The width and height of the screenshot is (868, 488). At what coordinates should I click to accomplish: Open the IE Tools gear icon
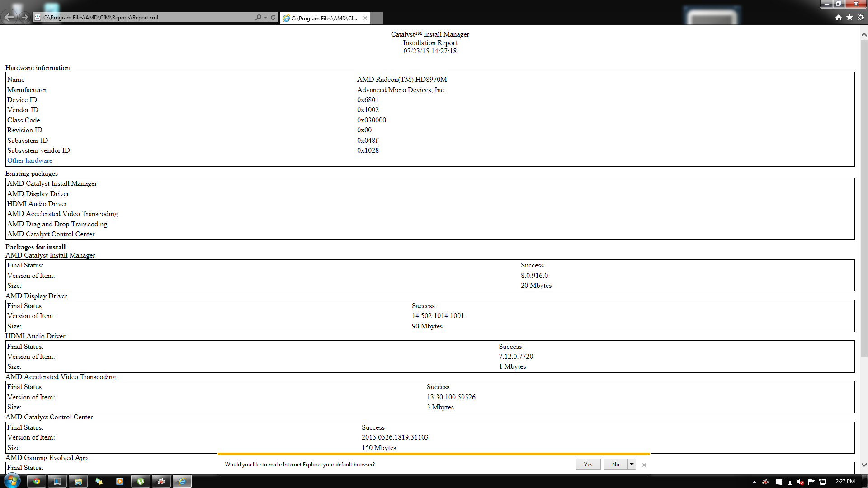[x=861, y=17]
